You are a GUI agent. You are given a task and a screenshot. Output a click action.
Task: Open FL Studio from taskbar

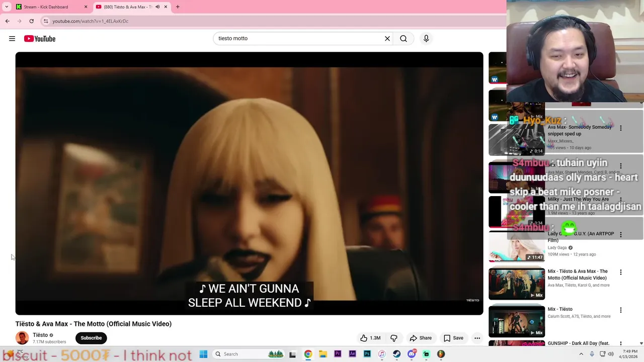click(441, 354)
